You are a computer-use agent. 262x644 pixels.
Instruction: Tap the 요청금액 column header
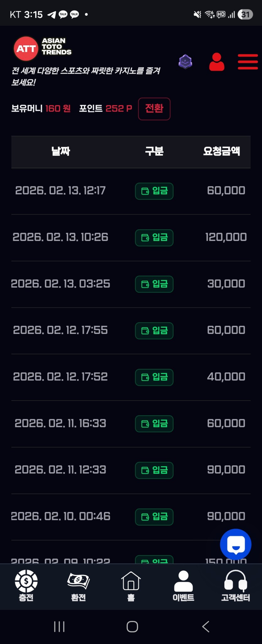pos(222,151)
